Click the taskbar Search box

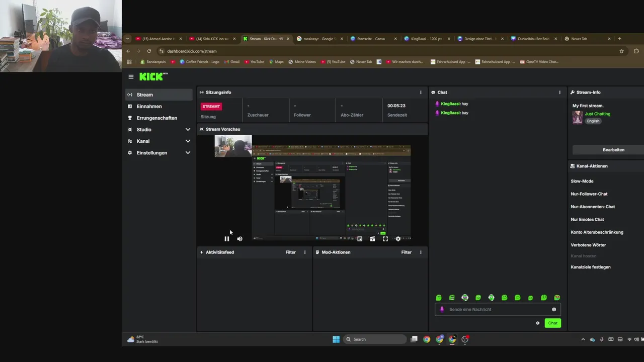point(375,339)
